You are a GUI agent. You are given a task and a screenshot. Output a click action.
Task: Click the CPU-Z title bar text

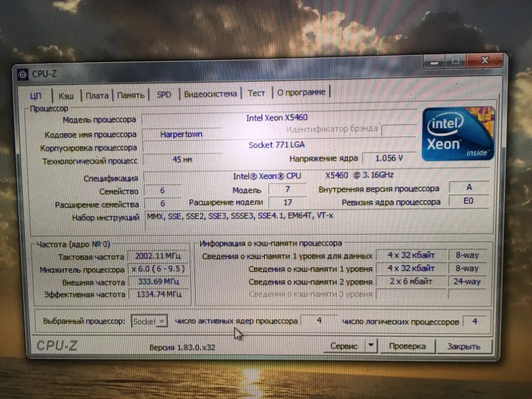pos(44,74)
